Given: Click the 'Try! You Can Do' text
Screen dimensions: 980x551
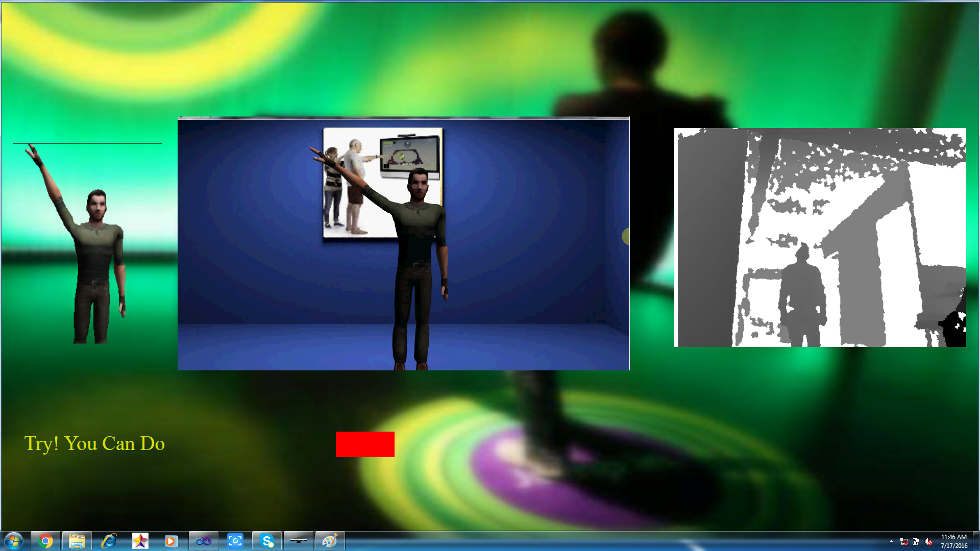Looking at the screenshot, I should [94, 443].
